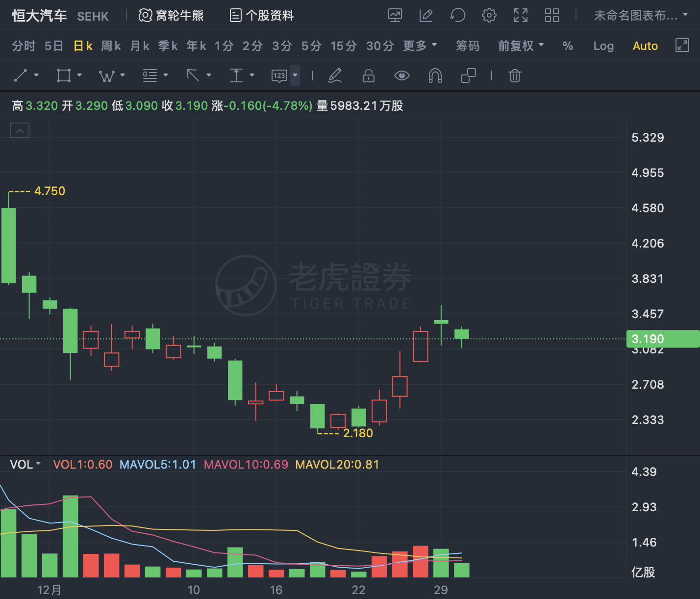Expand line tool options arrow
Viewport: 700px width, 599px height.
(x=36, y=75)
